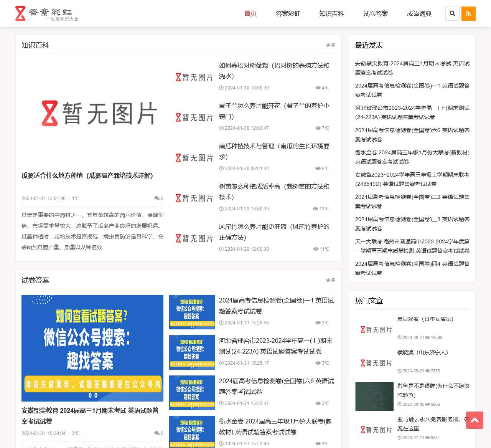Open the 知识百科 navigation tab

[x=331, y=13]
